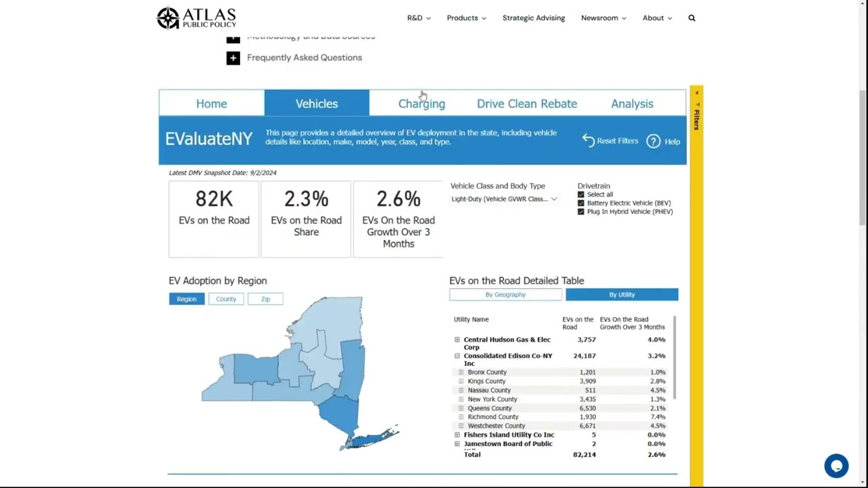
Task: Expand the New York County row
Action: pos(461,399)
